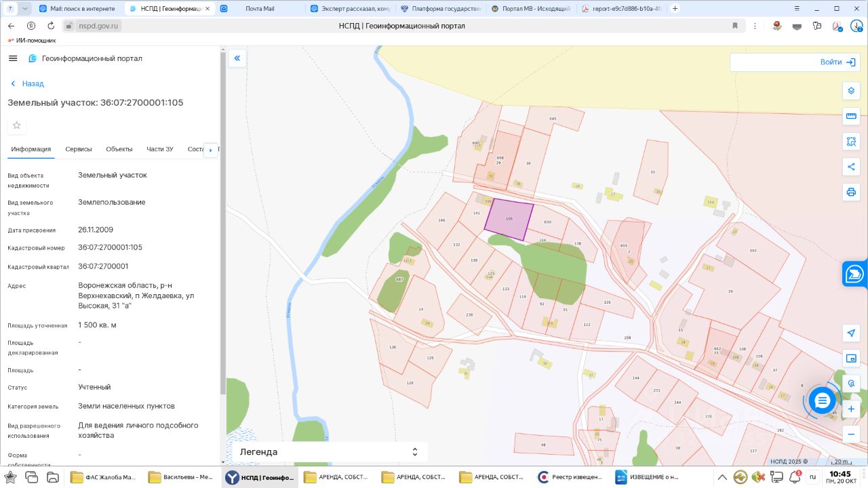This screenshot has height=488, width=868.
Task: Open the browser downloads panel
Action: pyautogui.click(x=856, y=26)
